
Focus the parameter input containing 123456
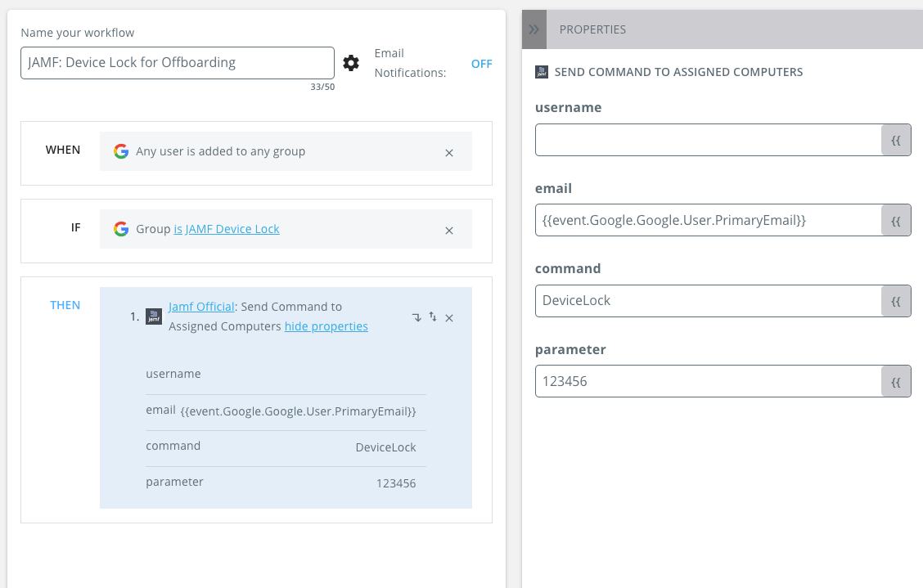point(708,381)
